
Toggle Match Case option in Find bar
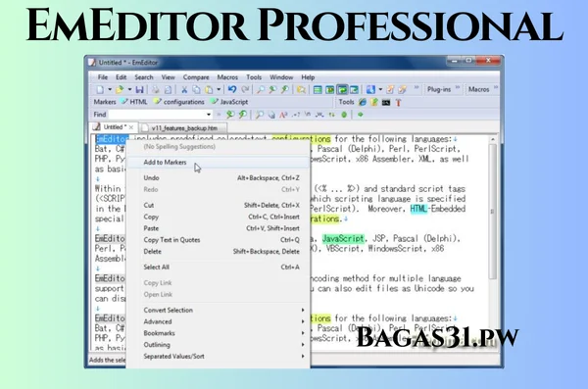pos(283,115)
